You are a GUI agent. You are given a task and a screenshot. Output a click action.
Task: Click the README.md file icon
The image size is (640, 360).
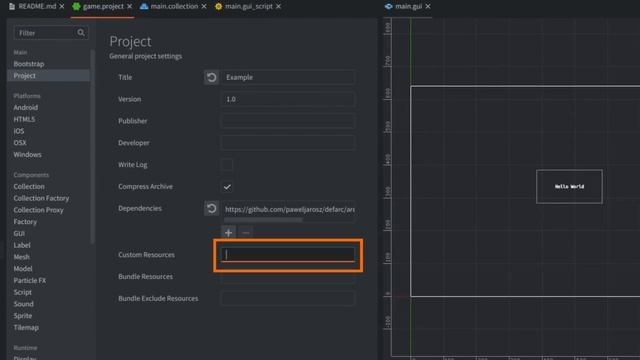[x=12, y=7]
